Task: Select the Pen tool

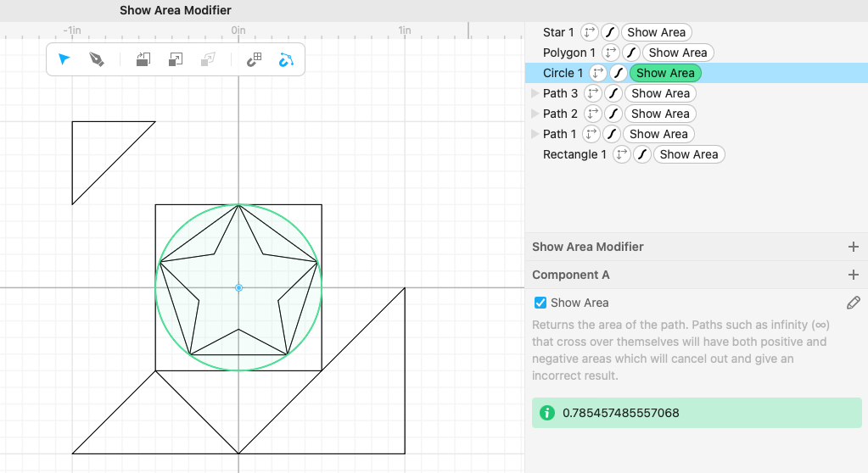Action: tap(97, 59)
